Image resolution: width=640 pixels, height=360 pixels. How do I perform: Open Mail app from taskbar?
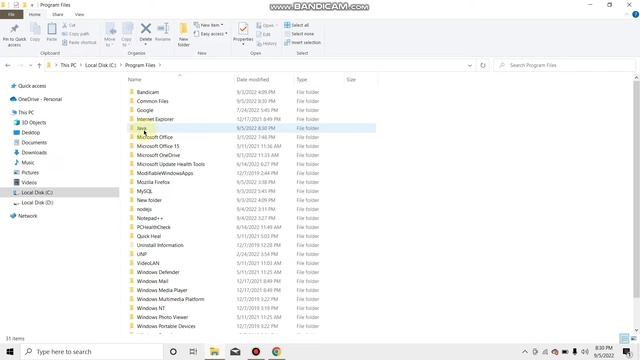click(x=235, y=351)
